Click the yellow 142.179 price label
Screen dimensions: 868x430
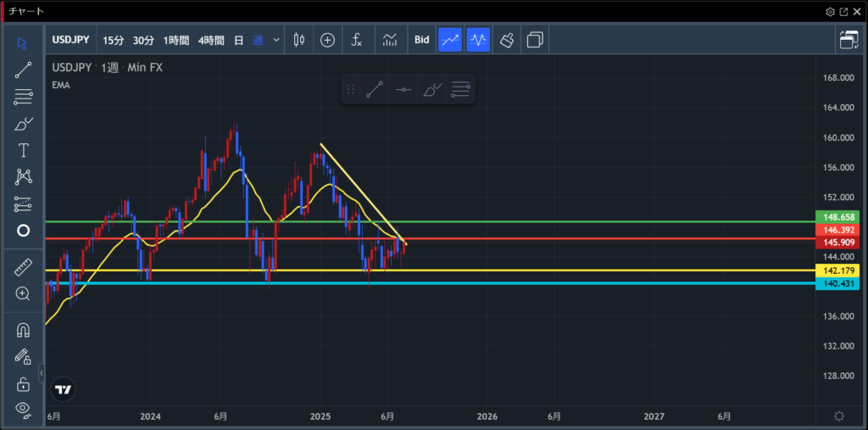click(x=838, y=271)
